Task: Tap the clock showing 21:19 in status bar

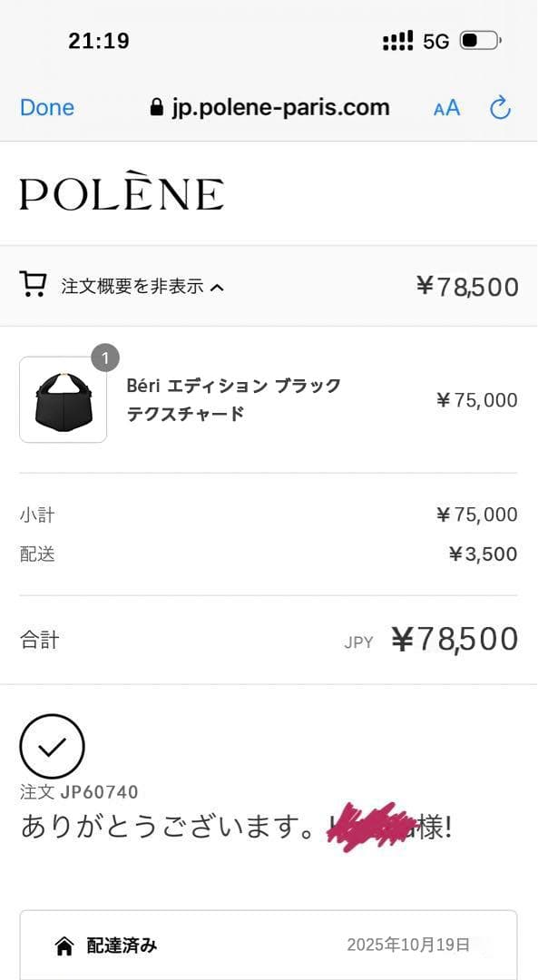Action: pyautogui.click(x=97, y=40)
